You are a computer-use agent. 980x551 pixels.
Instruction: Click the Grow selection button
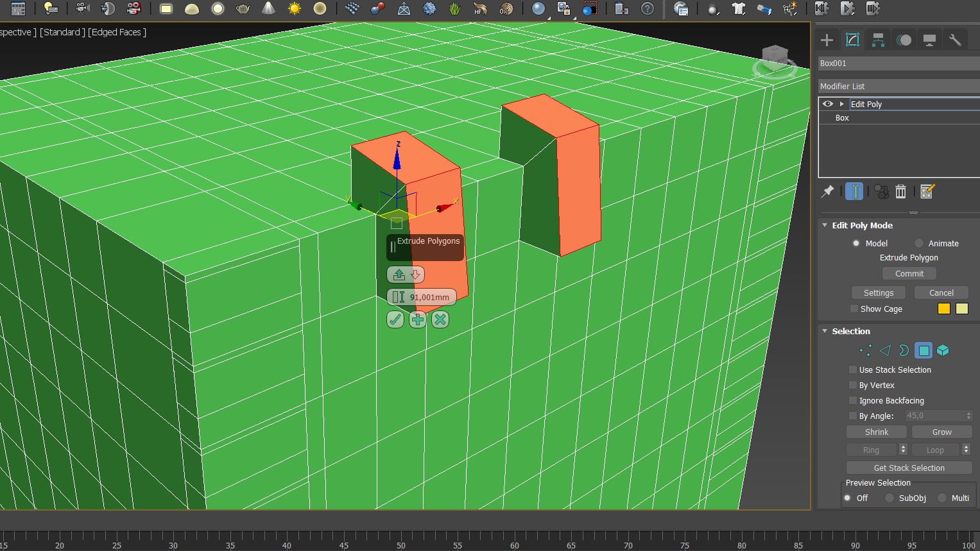click(x=942, y=432)
